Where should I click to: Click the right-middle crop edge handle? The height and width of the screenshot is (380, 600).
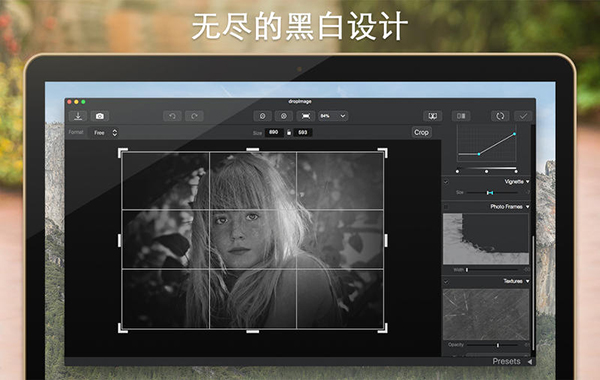pyautogui.click(x=386, y=241)
